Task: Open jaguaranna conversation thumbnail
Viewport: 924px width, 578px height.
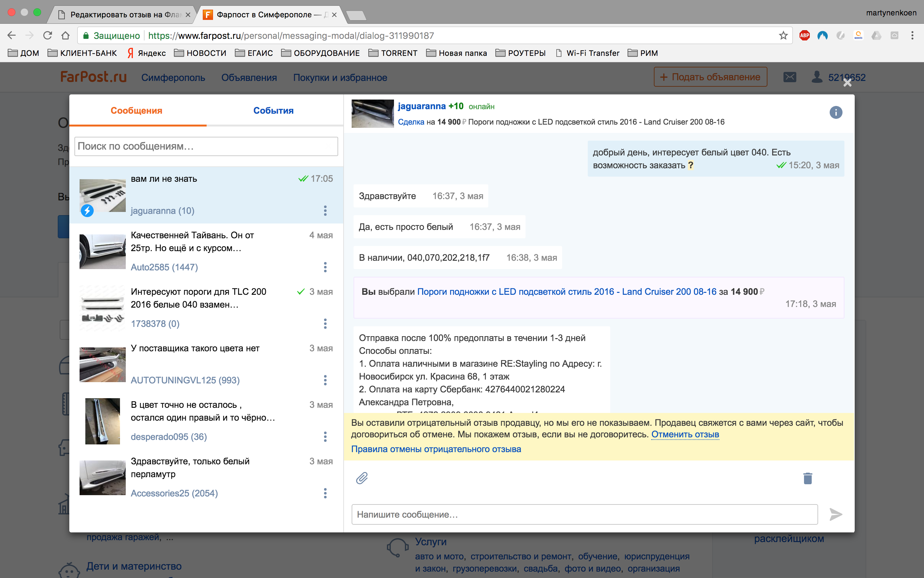Action: (102, 195)
